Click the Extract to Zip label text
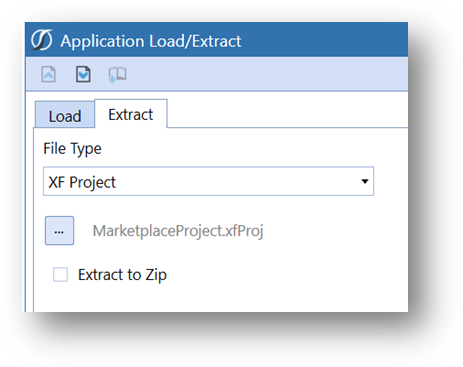Viewport: 463px width, 367px height. 122,275
